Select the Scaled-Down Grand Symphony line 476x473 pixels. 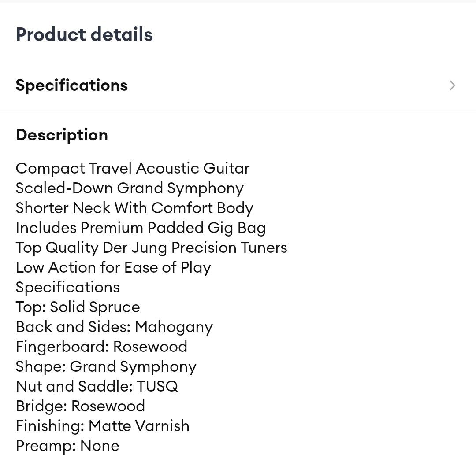[129, 188]
